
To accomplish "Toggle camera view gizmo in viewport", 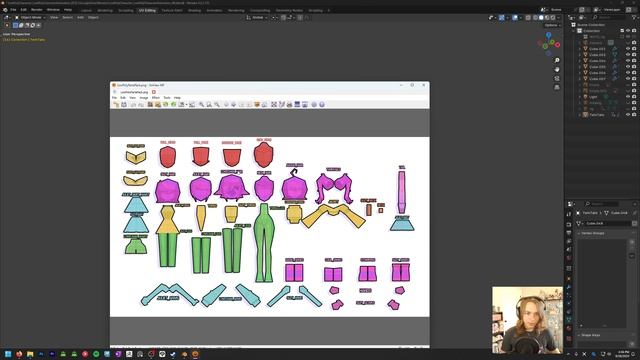I will pos(557,78).
